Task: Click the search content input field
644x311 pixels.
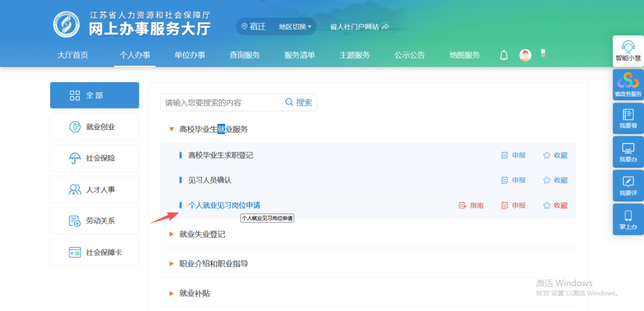Action: pyautogui.click(x=222, y=103)
